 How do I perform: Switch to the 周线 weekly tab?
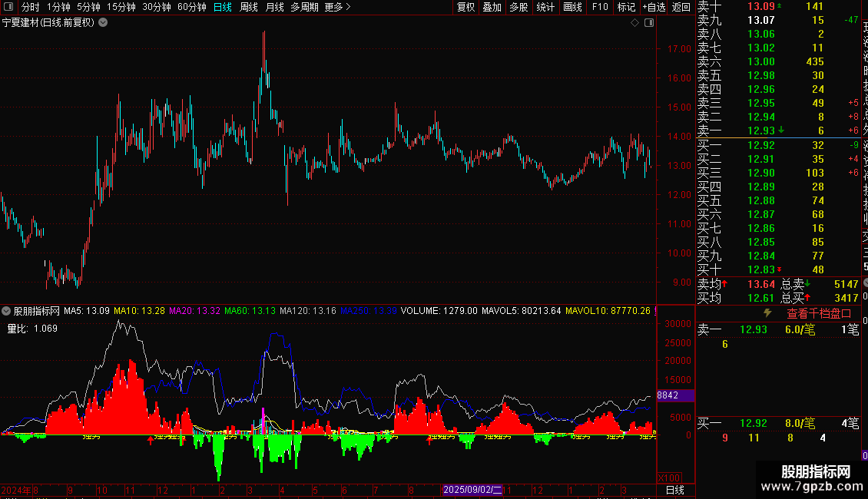249,7
